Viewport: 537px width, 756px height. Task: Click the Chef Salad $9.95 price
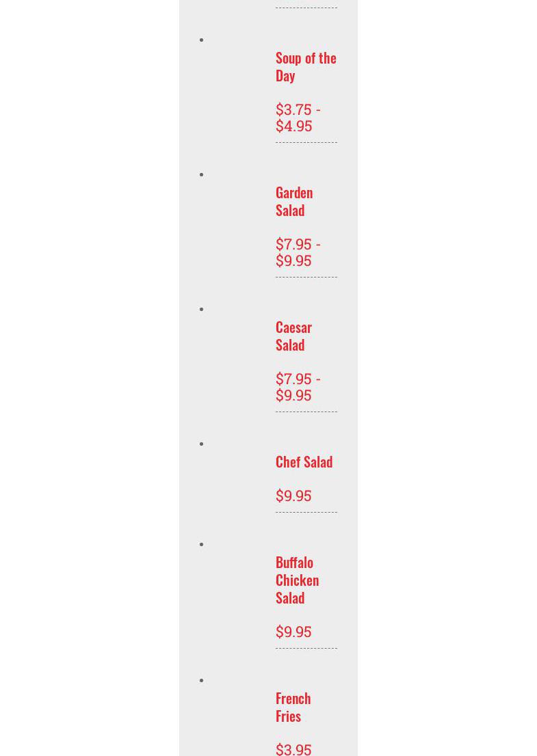pyautogui.click(x=293, y=496)
